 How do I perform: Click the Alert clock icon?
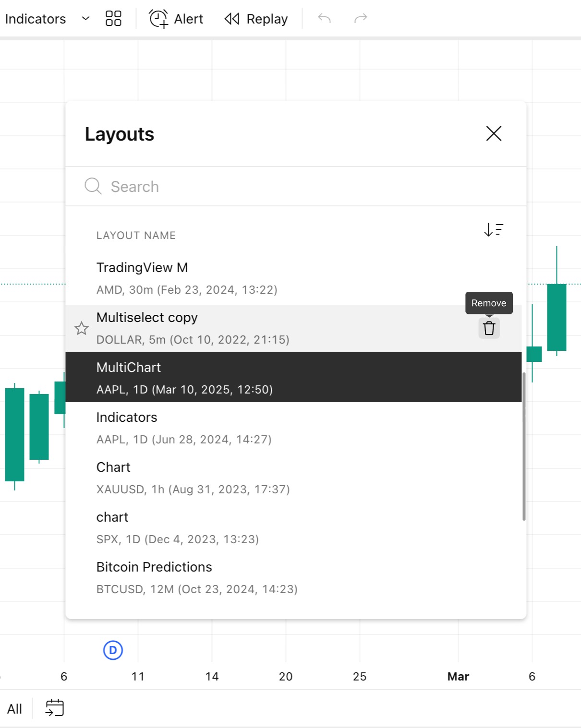(x=158, y=19)
